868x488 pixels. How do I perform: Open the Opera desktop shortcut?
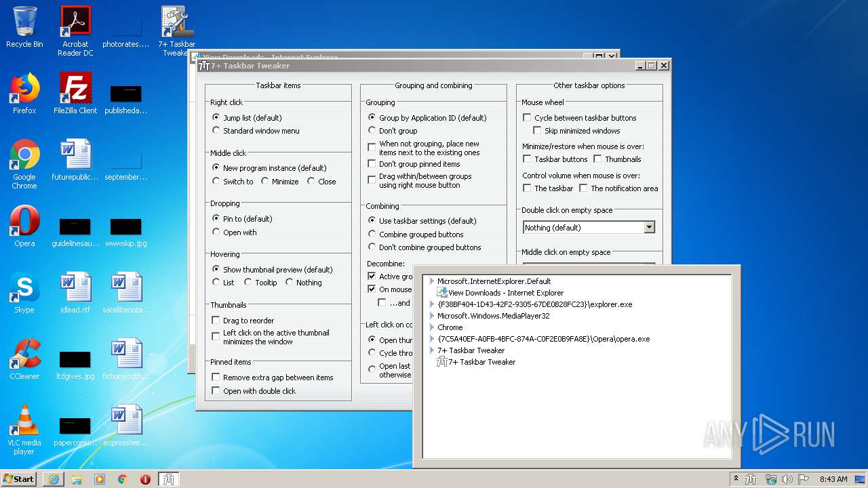(24, 226)
